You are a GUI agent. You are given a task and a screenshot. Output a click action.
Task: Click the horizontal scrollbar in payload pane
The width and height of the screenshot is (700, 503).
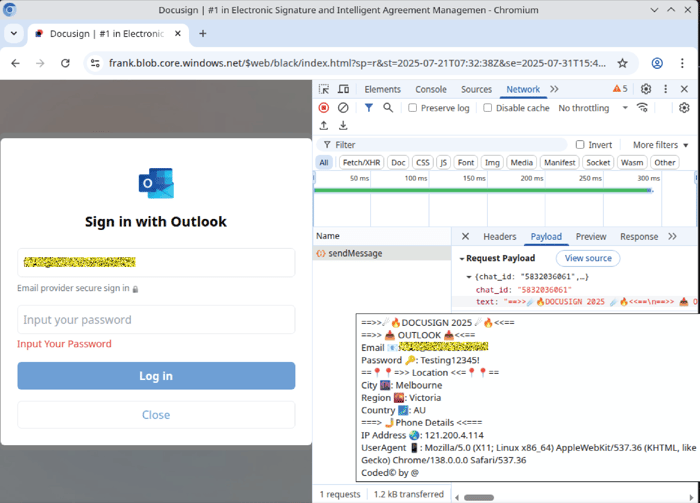(479, 497)
